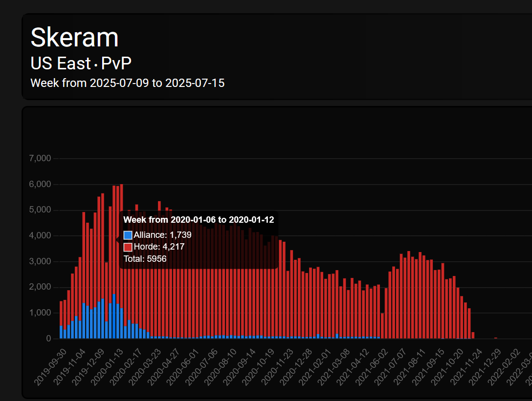The height and width of the screenshot is (401, 532).
Task: Click 'Week from 2025-07-09 to 2025-07-15' text
Action: tap(128, 83)
